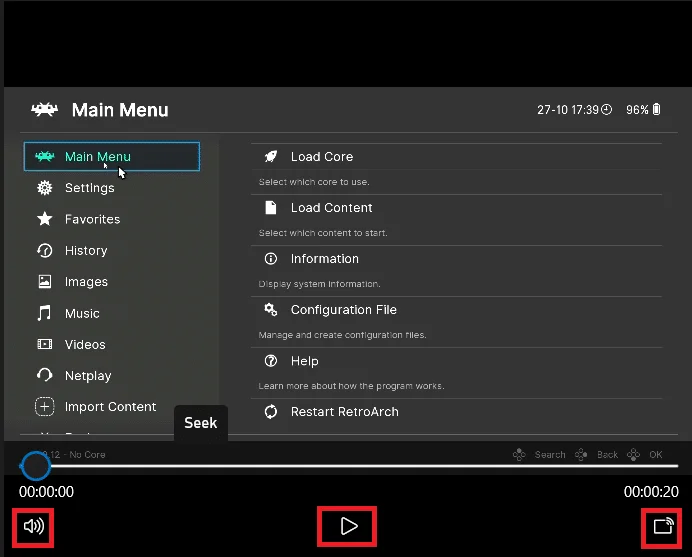Click 'Manage and create configuration files.' text
Image resolution: width=692 pixels, height=557 pixels.
click(342, 335)
